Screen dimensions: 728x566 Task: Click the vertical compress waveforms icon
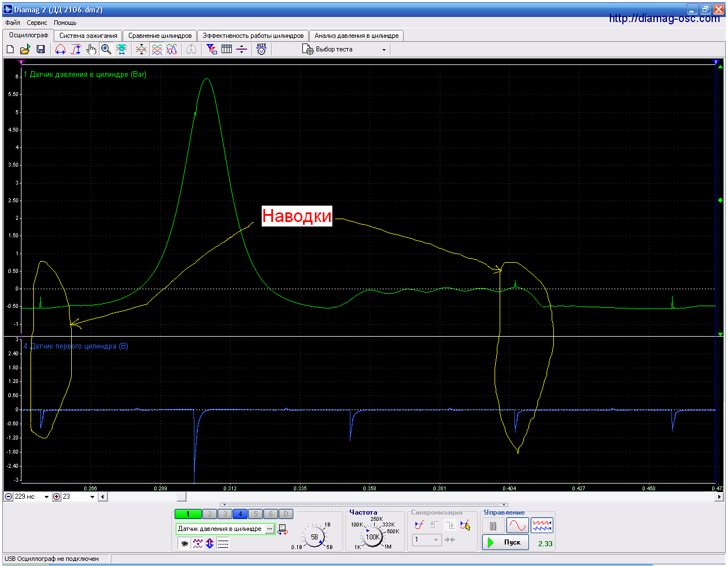(x=141, y=50)
